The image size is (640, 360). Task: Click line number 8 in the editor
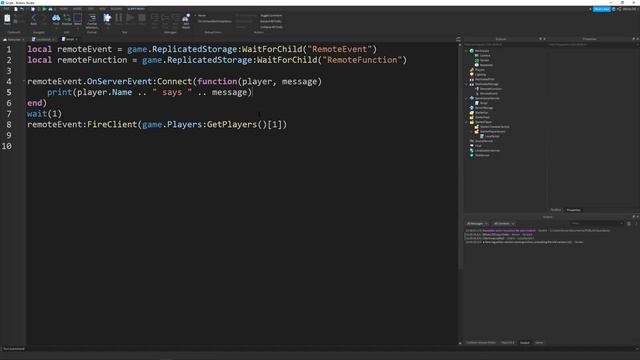tap(9, 124)
